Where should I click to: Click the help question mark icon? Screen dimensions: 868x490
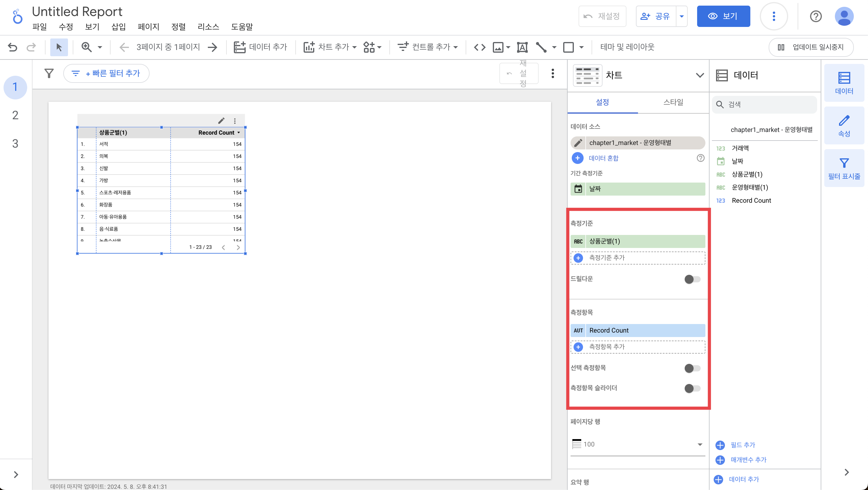coord(815,16)
